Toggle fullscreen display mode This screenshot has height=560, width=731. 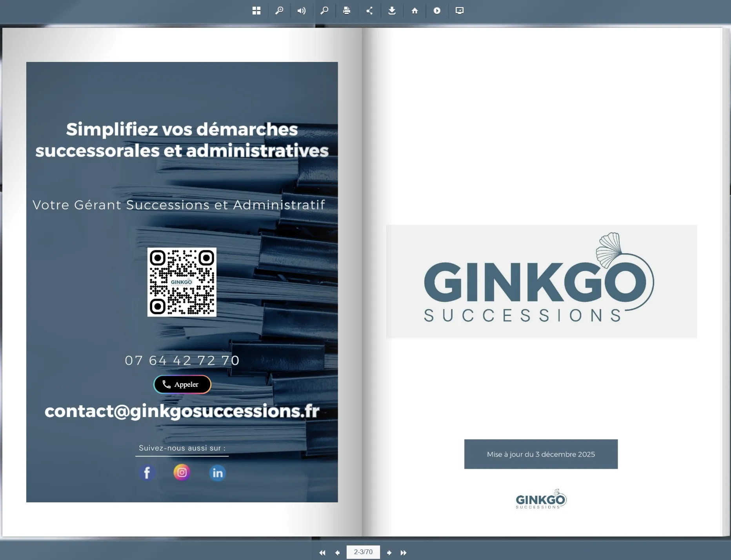pyautogui.click(x=460, y=11)
